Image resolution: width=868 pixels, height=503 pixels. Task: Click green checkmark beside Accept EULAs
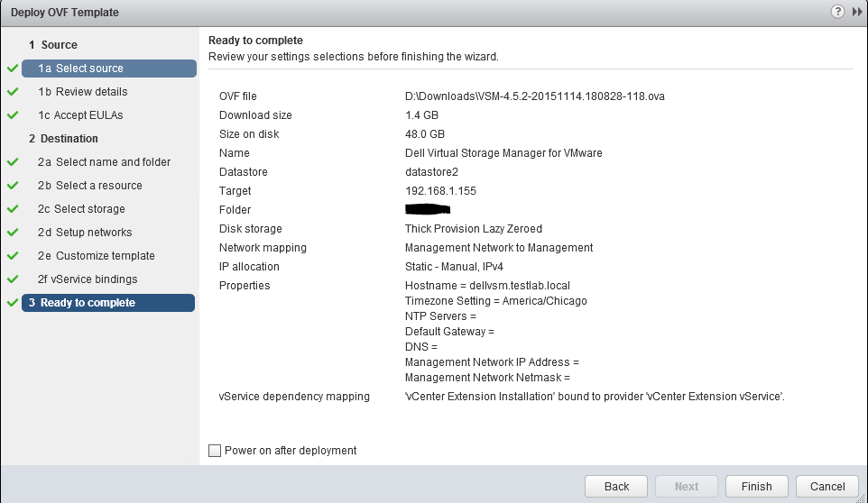click(x=12, y=115)
